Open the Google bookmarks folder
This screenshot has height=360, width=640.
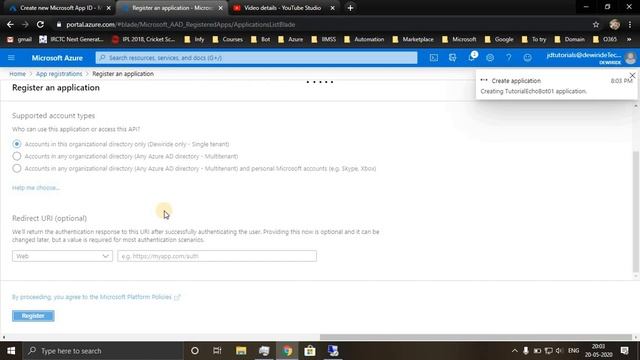499,40
